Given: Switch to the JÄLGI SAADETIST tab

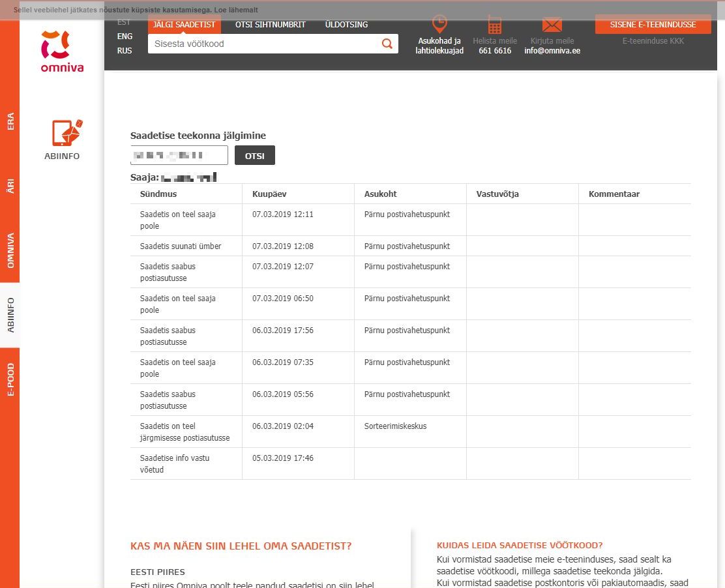Looking at the screenshot, I should [x=184, y=25].
